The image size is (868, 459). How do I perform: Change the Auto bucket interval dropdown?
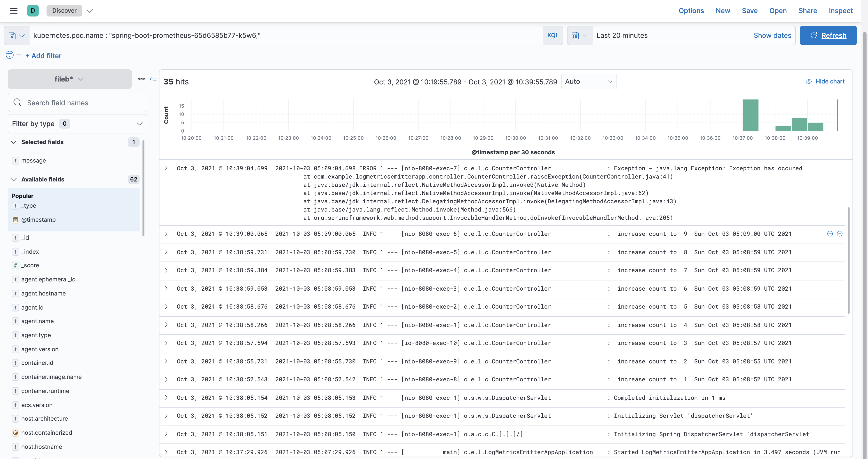click(x=589, y=81)
